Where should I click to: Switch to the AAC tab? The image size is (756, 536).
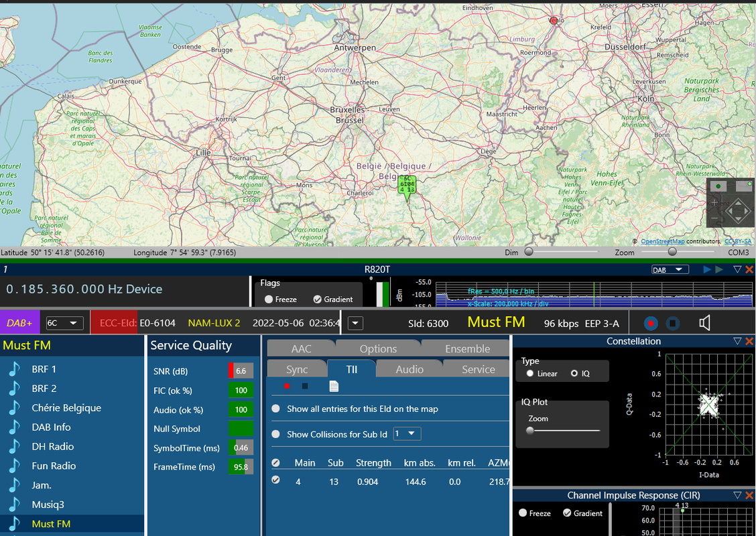point(302,349)
